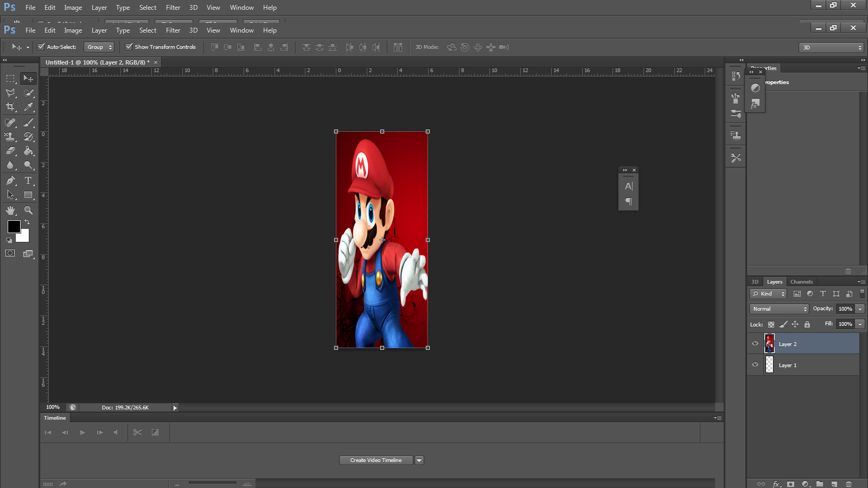Viewport: 868px width, 488px height.
Task: Click the Create new layer icon
Action: (x=834, y=484)
